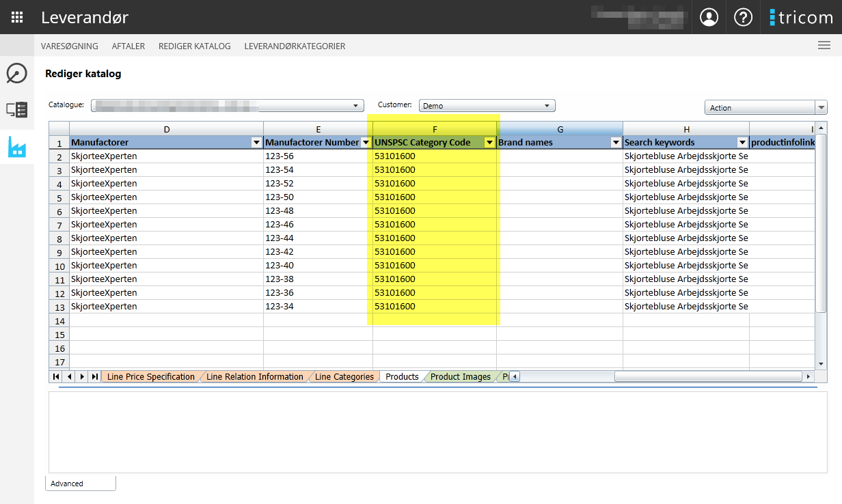Select the Products sheet tab

coord(402,376)
